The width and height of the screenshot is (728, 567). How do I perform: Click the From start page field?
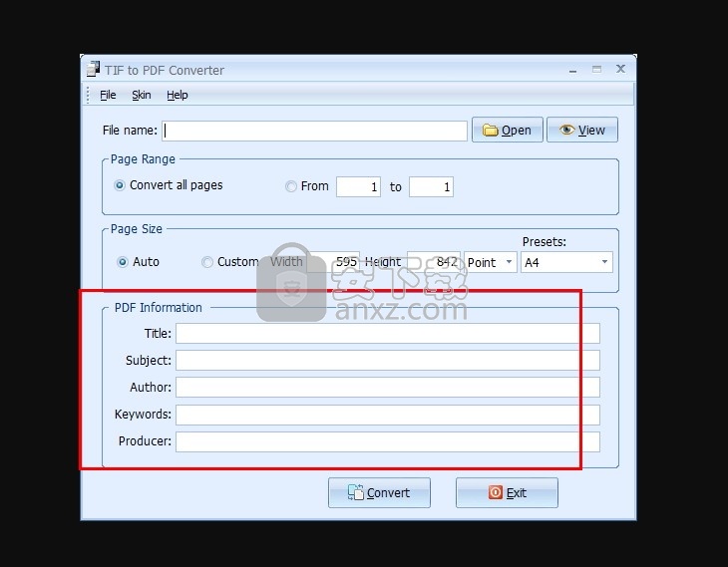(x=358, y=187)
